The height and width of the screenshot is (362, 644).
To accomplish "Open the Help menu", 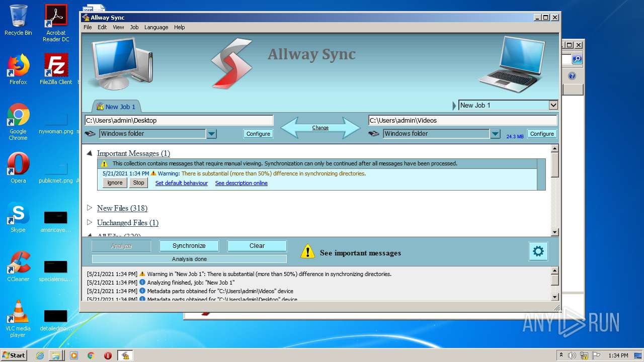I will click(180, 27).
